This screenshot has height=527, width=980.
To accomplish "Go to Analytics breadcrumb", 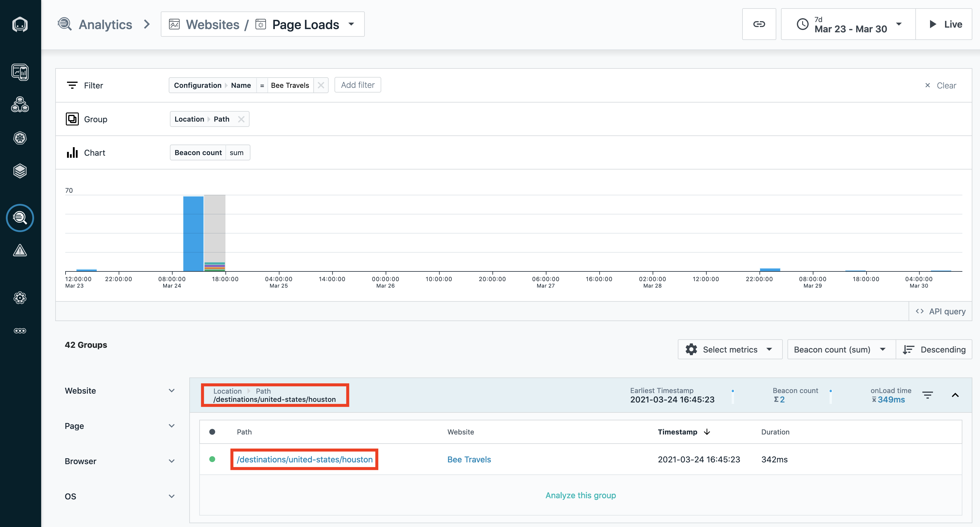I will click(x=105, y=24).
